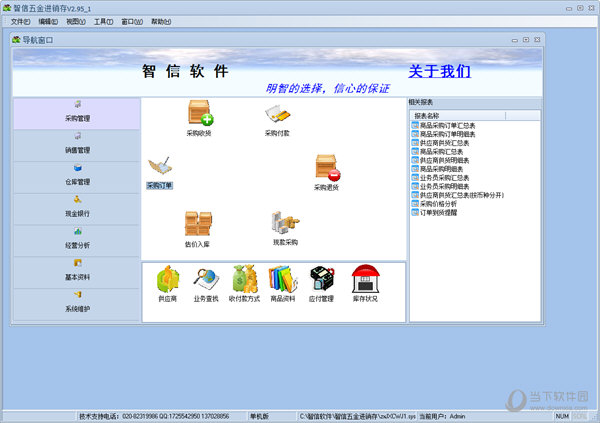The image size is (600, 423).
Task: Select 采购管理 in the left sidebar
Action: click(x=77, y=114)
